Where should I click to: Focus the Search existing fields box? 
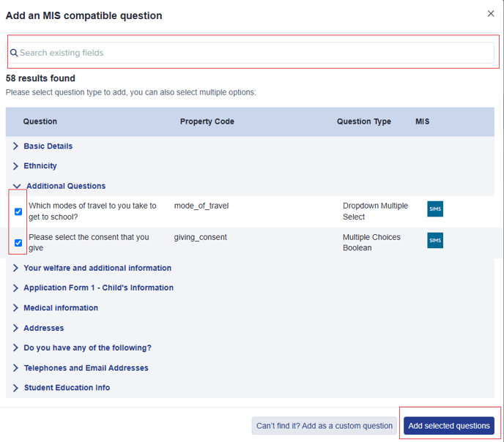point(251,53)
